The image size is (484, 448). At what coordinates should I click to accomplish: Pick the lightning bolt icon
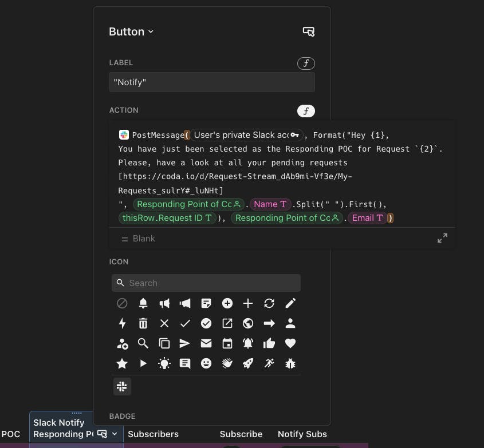pyautogui.click(x=122, y=323)
